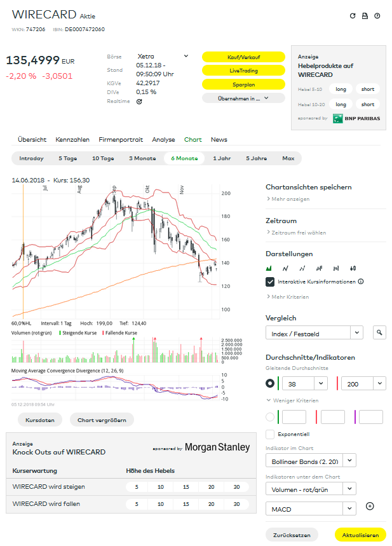The height and width of the screenshot is (546, 392).
Task: Select the Intraday time range
Action: [x=31, y=158]
